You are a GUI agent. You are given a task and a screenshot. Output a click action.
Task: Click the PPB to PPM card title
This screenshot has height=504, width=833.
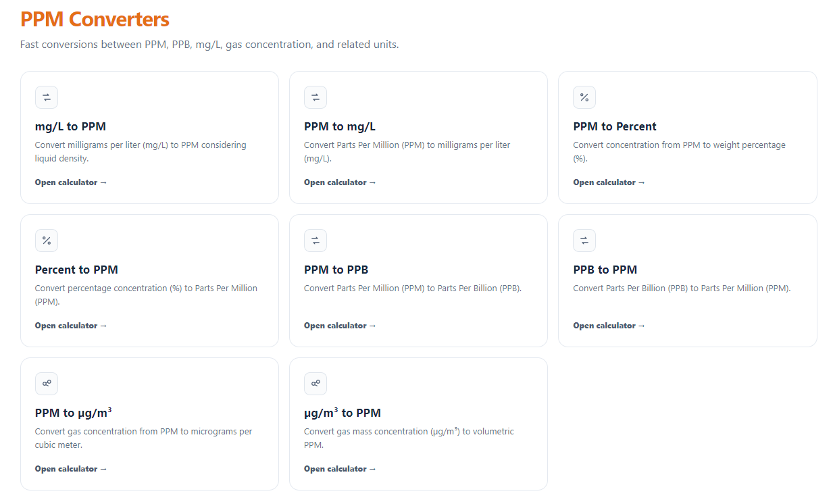coord(605,270)
